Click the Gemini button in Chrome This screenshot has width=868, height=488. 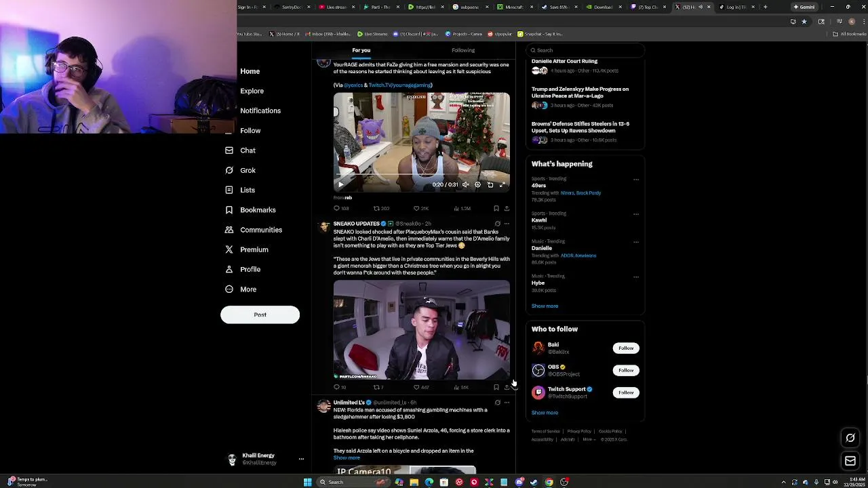pos(804,7)
